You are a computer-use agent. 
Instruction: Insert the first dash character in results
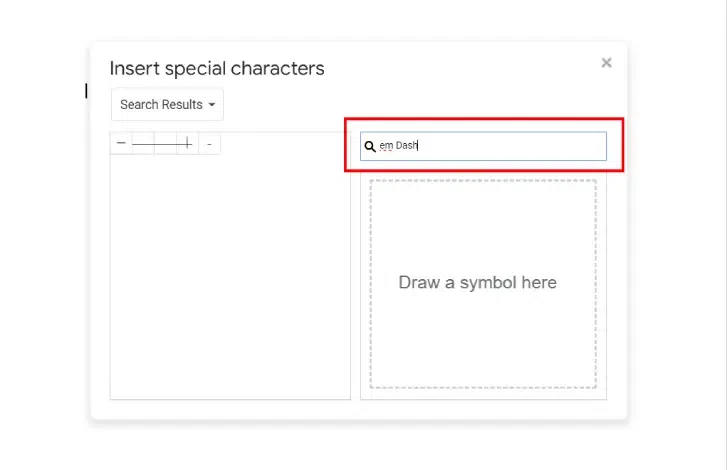(121, 144)
